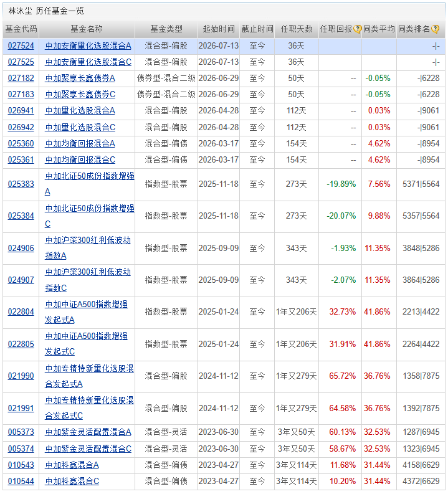Open 中加沪深300红利低波动指数A fund link
Viewport: 448px width, 494px height.
88,249
